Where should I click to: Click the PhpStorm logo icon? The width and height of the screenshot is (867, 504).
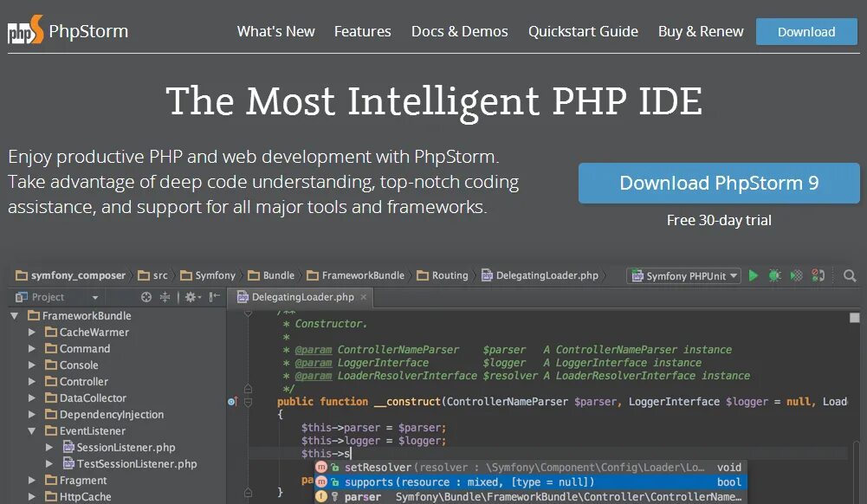[x=25, y=29]
